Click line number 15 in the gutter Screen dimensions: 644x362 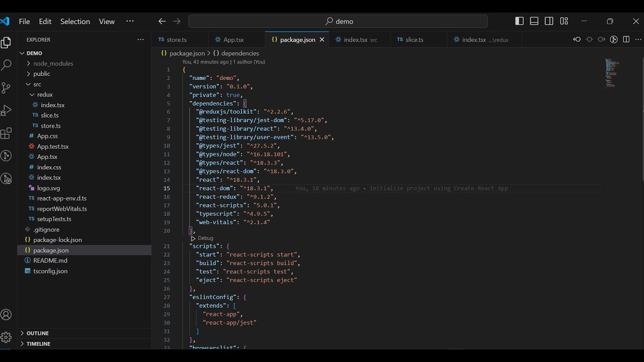[167, 188]
